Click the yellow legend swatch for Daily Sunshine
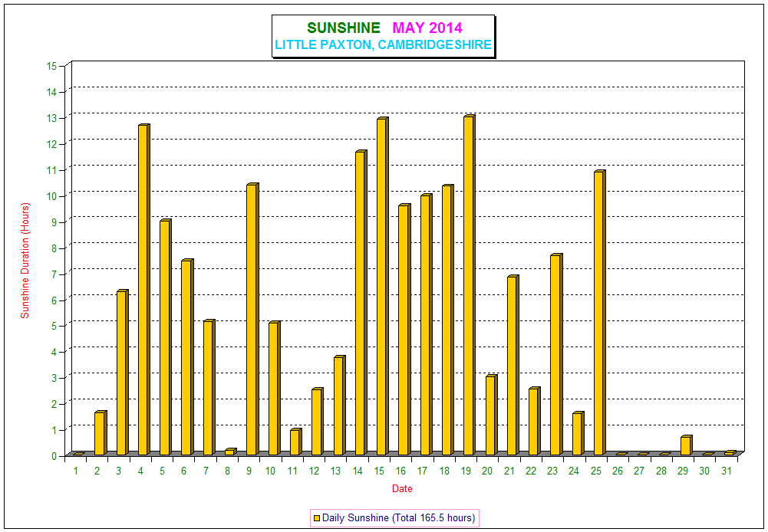 point(316,517)
